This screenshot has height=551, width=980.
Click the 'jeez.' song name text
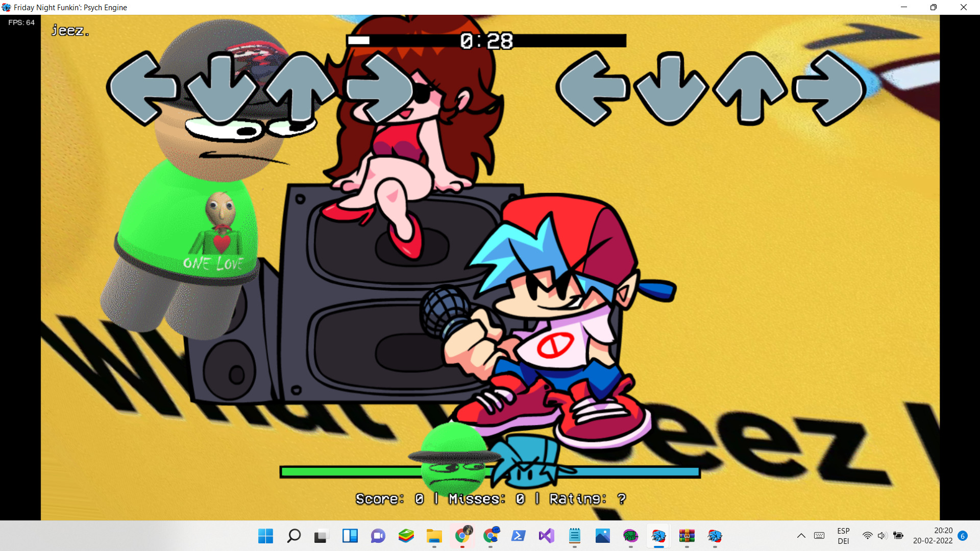70,31
